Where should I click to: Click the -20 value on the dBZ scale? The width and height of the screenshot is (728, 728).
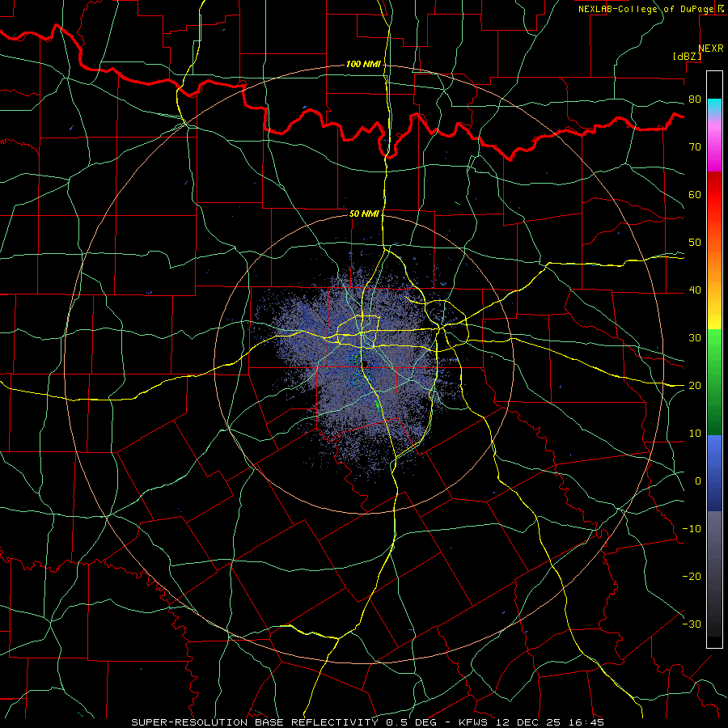coord(692,577)
